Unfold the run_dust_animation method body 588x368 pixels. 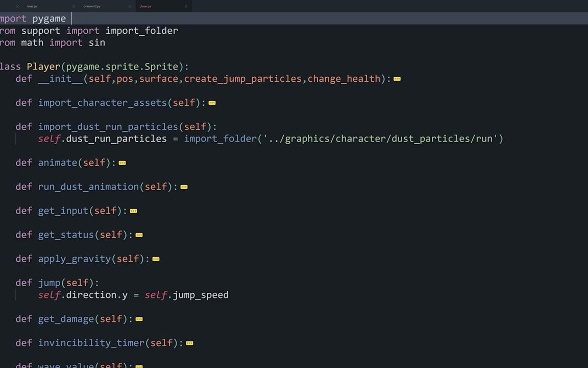tap(184, 187)
